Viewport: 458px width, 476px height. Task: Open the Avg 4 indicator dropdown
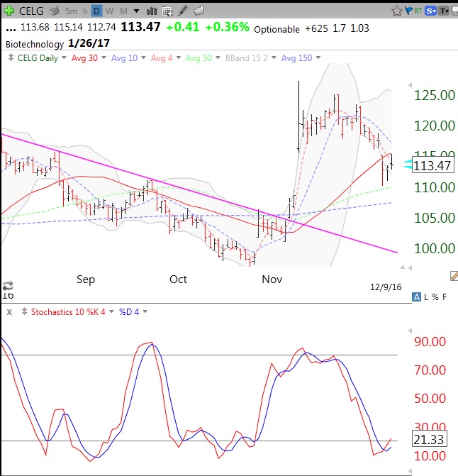coord(179,57)
